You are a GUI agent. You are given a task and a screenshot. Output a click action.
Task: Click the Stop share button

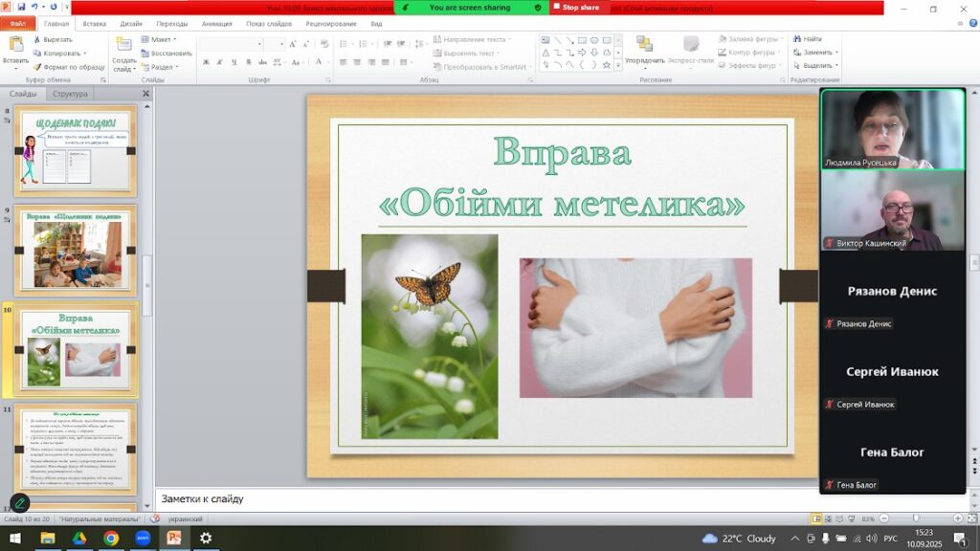tap(575, 8)
